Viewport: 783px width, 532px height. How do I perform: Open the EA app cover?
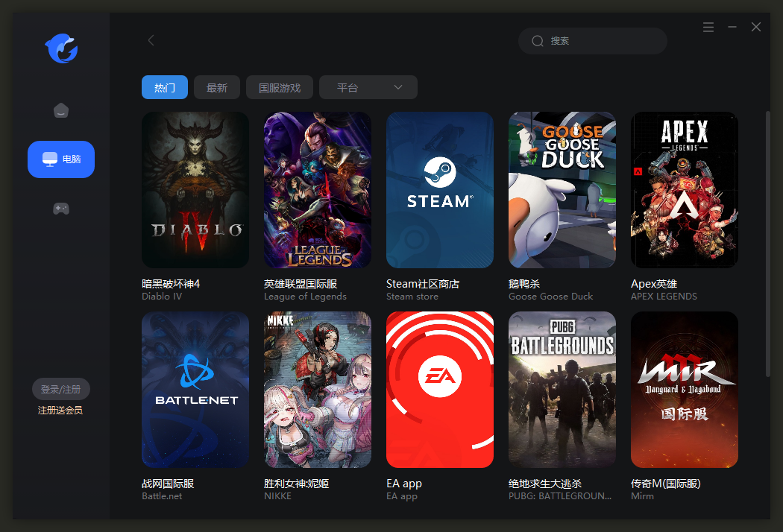click(x=440, y=390)
